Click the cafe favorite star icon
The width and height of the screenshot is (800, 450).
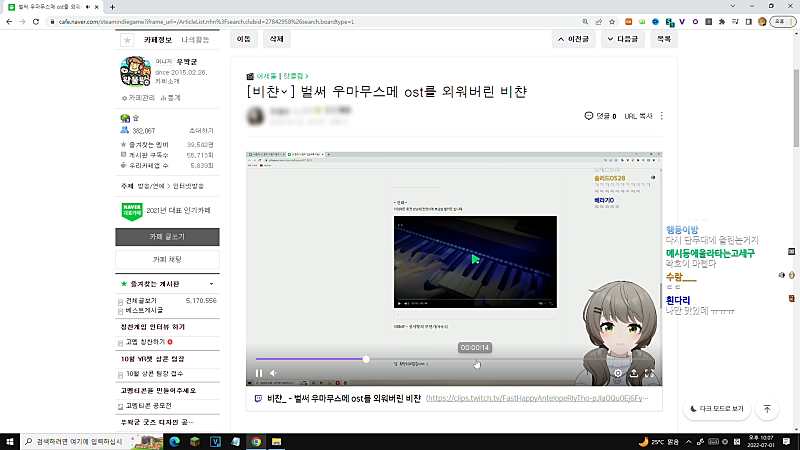click(127, 40)
